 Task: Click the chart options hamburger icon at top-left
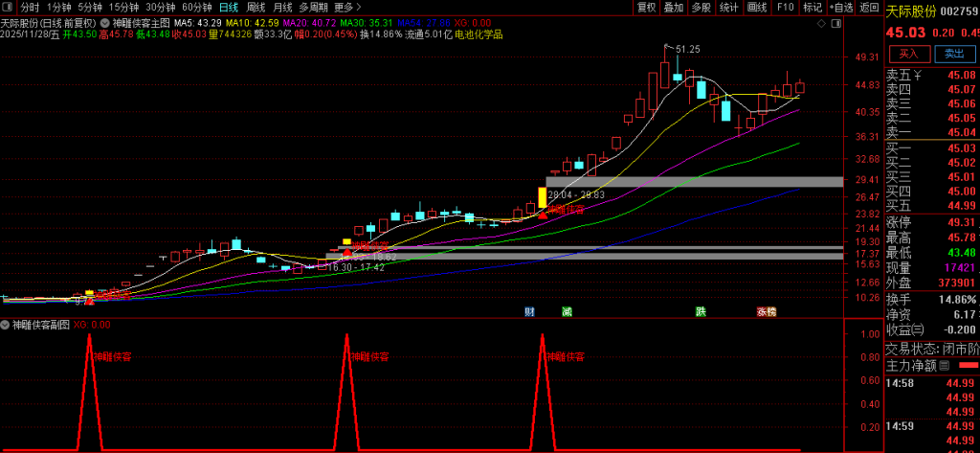coord(8,7)
